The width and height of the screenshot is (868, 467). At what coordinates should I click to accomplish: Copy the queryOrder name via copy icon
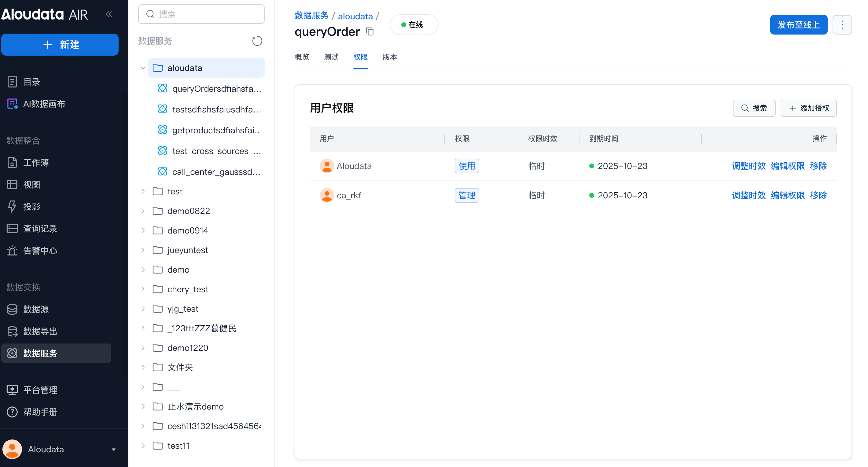[370, 32]
